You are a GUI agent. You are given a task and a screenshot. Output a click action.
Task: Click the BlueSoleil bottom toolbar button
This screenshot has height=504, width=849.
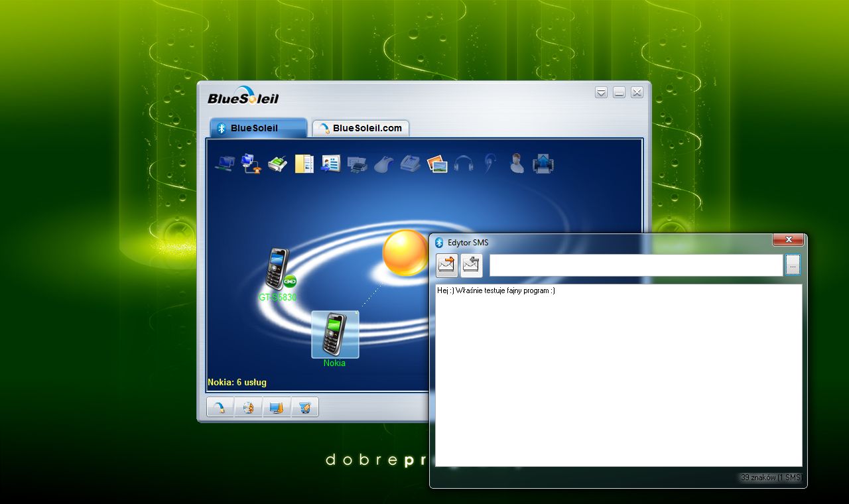(220, 407)
